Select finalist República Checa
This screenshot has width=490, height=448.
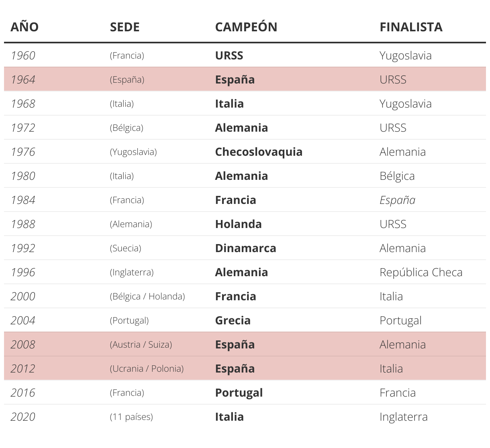(421, 272)
